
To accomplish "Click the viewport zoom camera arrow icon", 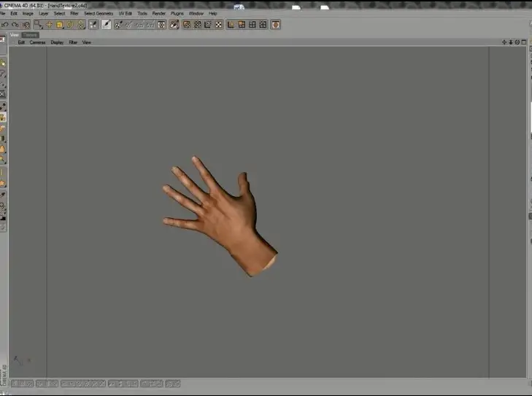I will [x=511, y=42].
